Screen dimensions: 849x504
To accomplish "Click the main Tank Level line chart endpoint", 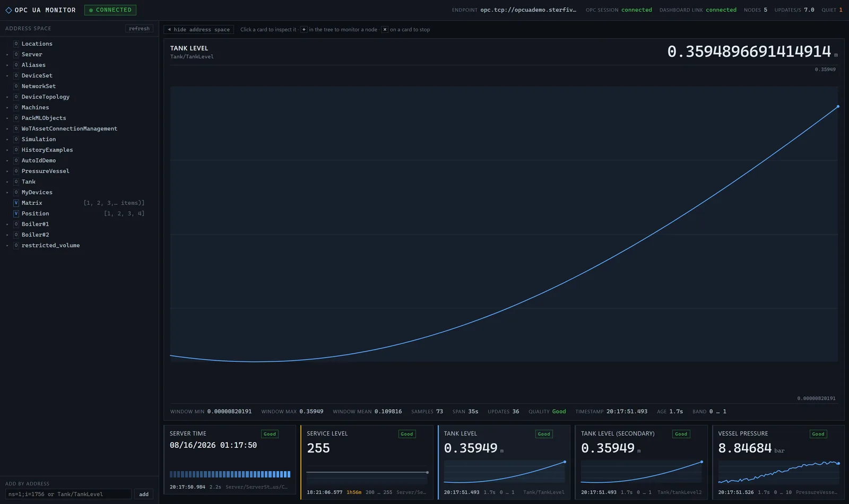I will [838, 107].
